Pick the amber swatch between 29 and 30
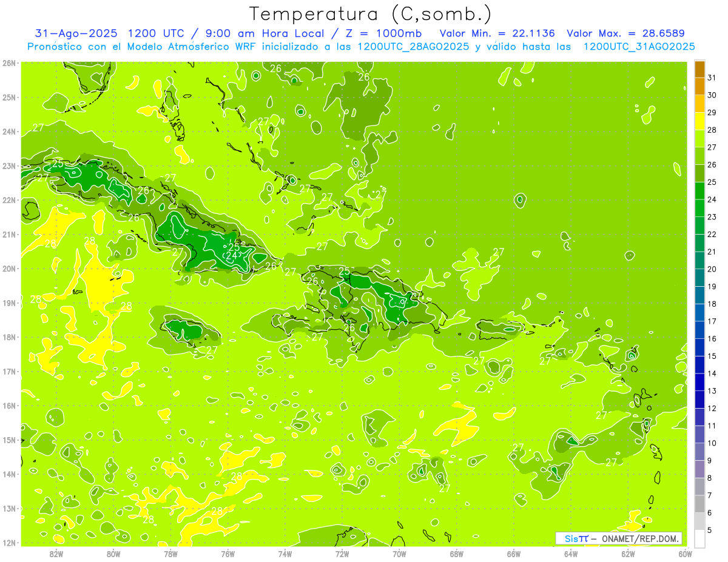Image resolution: width=728 pixels, height=562 pixels. coord(699,104)
